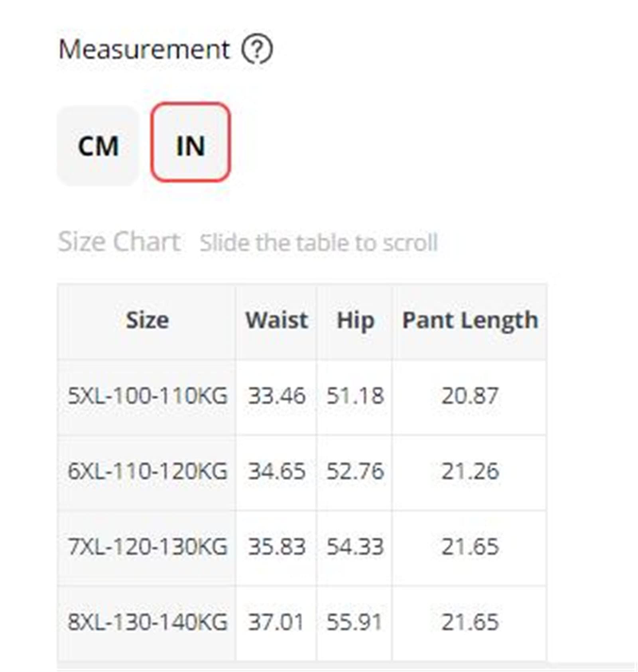Image resolution: width=638 pixels, height=672 pixels.
Task: Click the 'Slide the table to scroll' hint
Action: pos(319,242)
